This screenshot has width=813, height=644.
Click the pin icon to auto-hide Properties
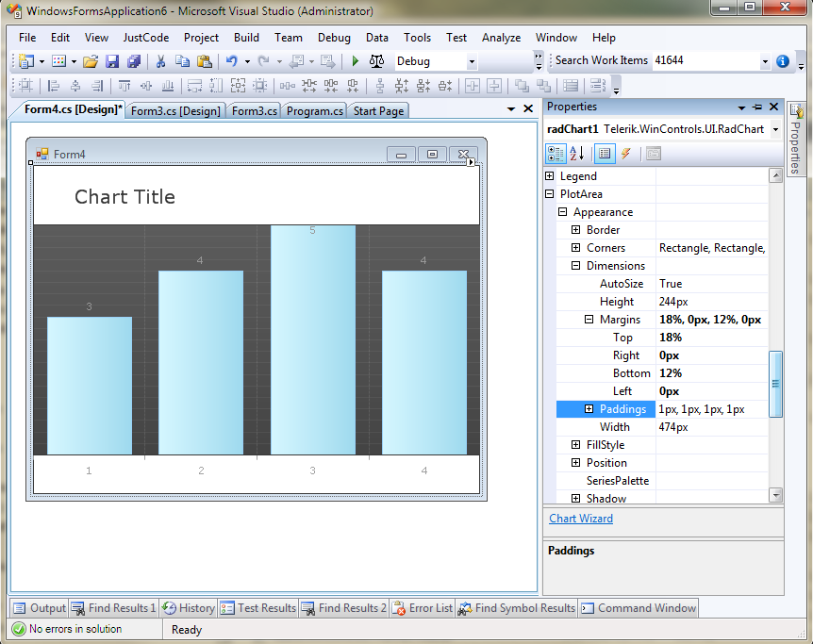(x=757, y=107)
